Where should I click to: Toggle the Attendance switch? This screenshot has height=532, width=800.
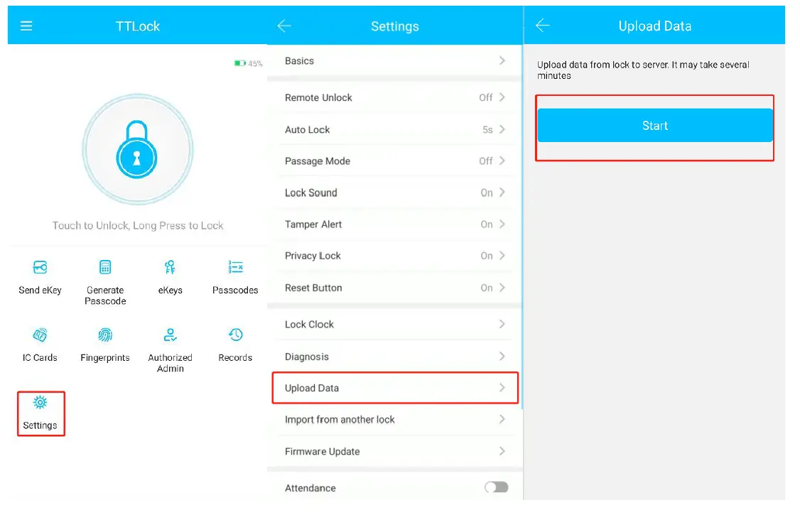pos(496,487)
